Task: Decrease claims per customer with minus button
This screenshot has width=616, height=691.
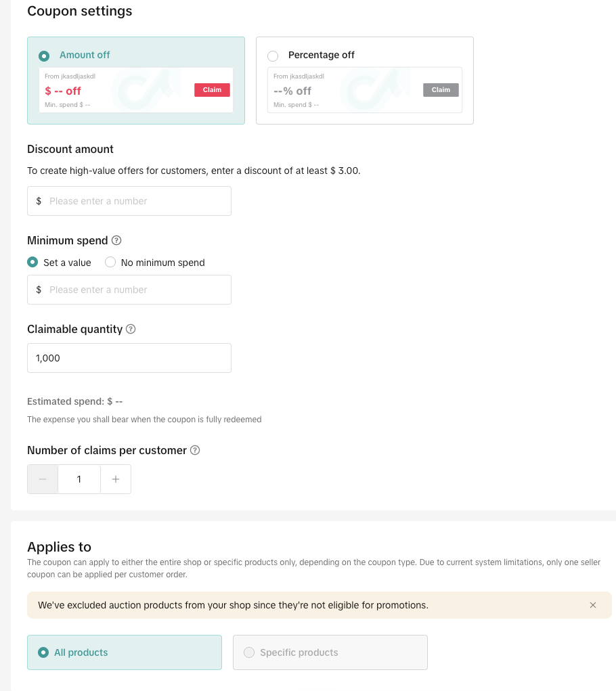Action: [x=43, y=479]
